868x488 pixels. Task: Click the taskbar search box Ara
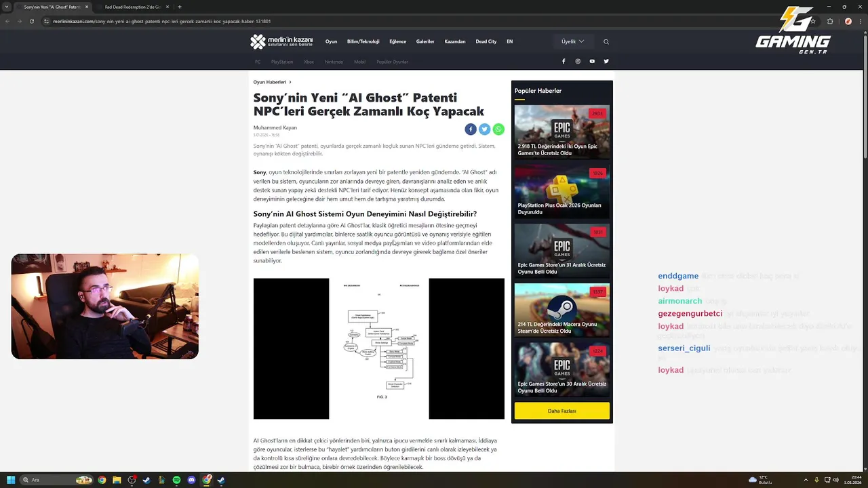[x=57, y=480]
